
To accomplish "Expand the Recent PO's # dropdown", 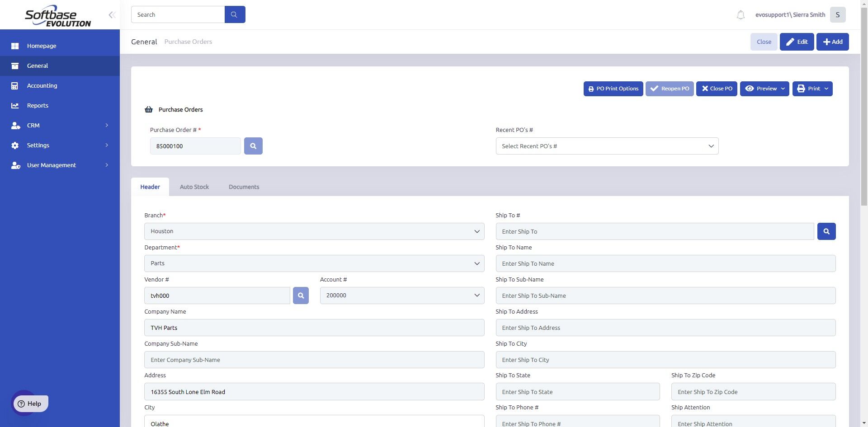I will [x=607, y=146].
